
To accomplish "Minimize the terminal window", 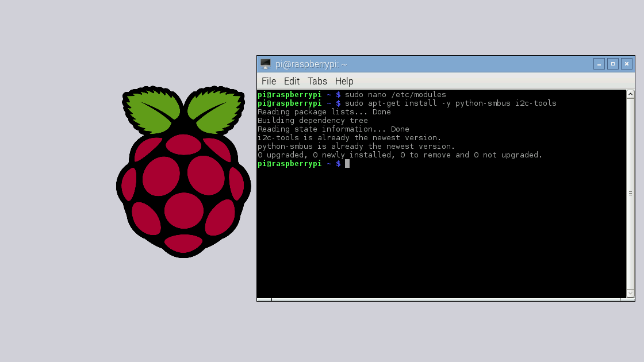I will [599, 64].
